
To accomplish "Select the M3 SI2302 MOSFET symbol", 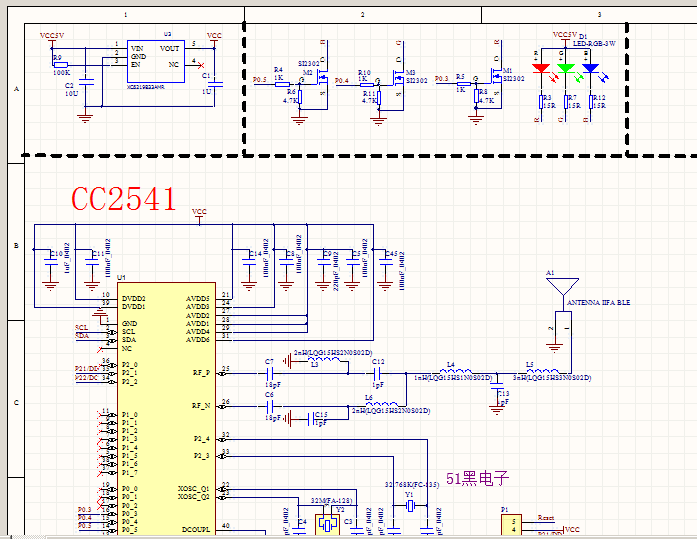I will 398,79.
